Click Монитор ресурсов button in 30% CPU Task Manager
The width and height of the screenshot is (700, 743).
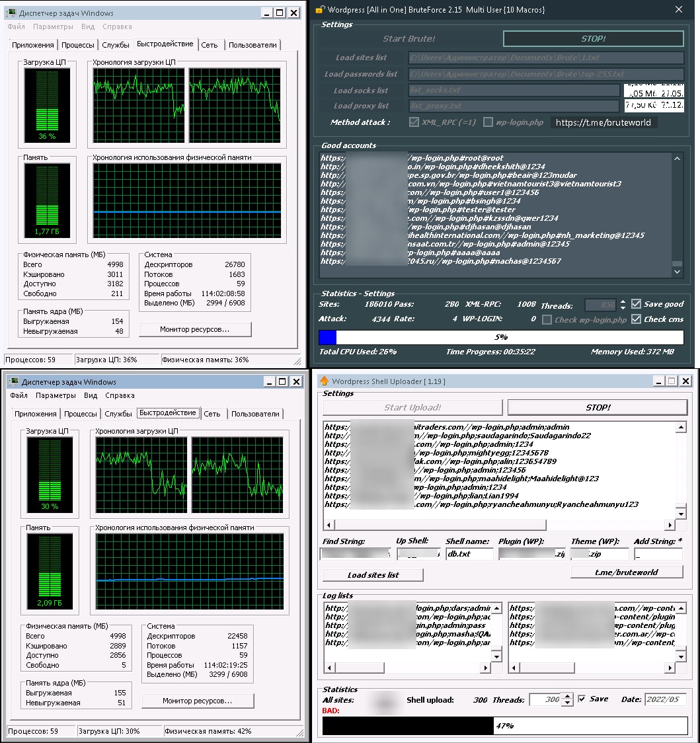click(198, 701)
